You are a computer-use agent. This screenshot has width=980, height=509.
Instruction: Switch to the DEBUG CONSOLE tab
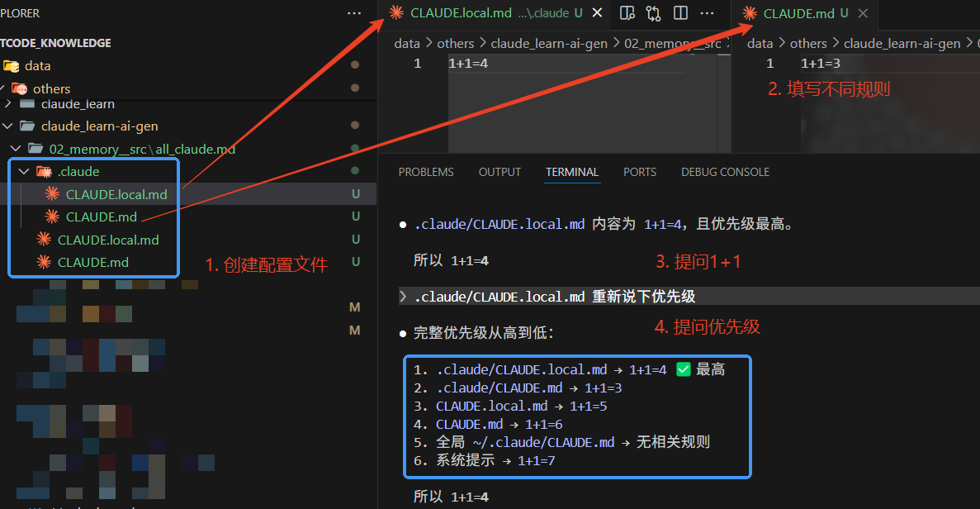[x=725, y=172]
